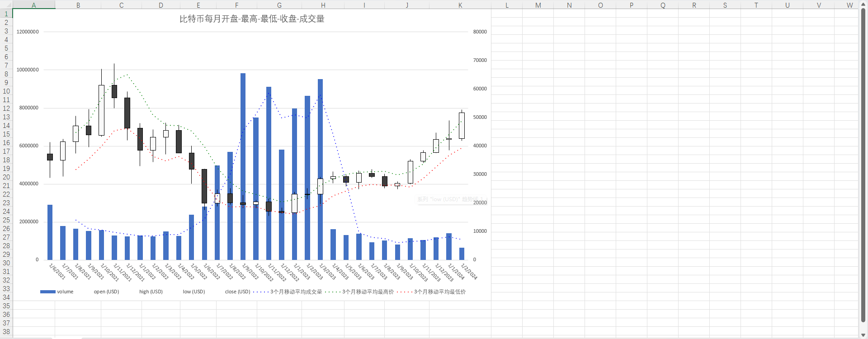Click cell B36 below the chart
This screenshot has height=339, width=868.
(x=78, y=315)
